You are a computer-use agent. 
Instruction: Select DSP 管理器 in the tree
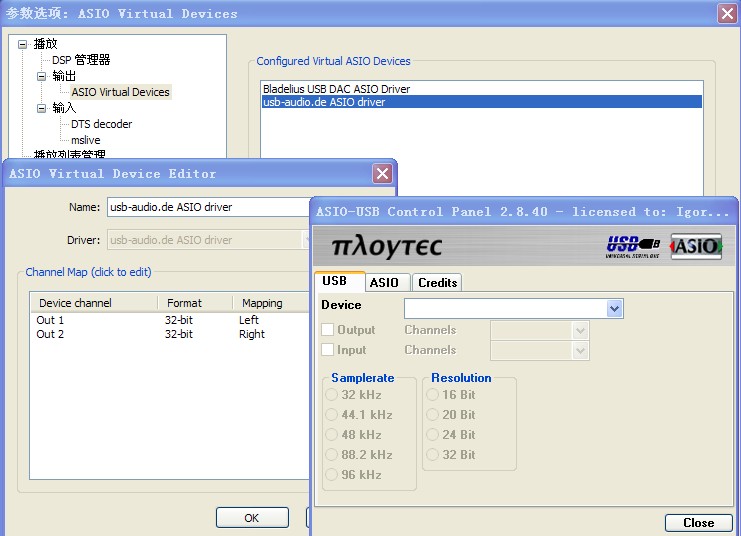coord(81,60)
